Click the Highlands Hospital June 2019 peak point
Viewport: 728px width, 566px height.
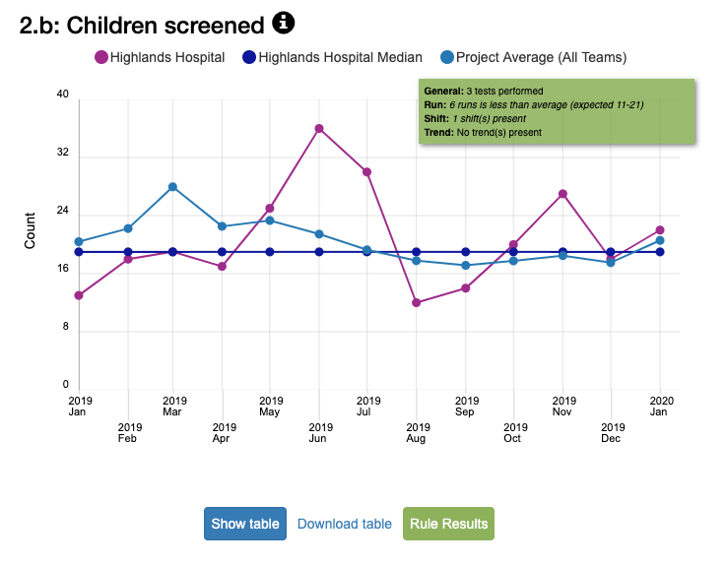[x=319, y=128]
